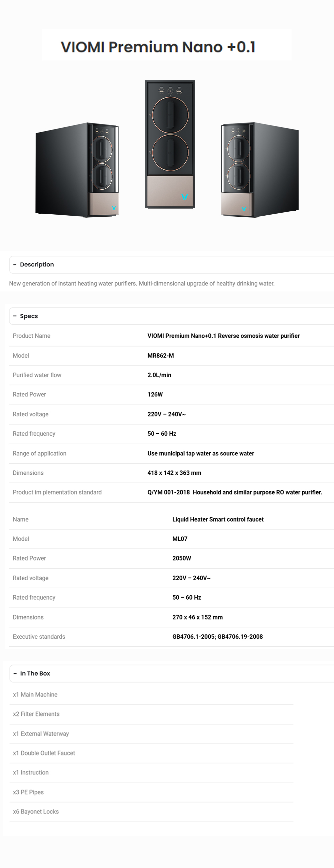The height and width of the screenshot is (868, 334).
Task: Click the upper filter dial on center purifier
Action: click(170, 115)
